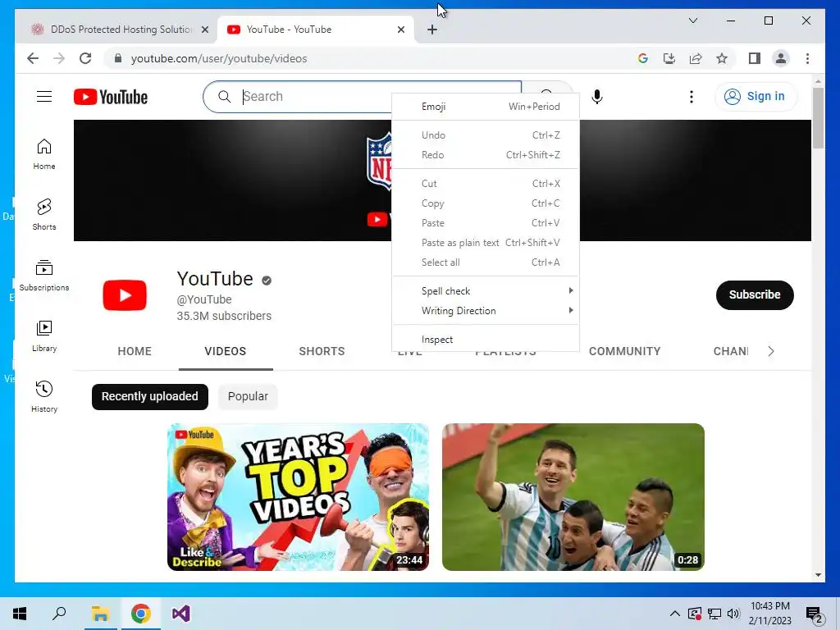The image size is (840, 630).
Task: Open the COMMUNITY tab
Action: pyautogui.click(x=624, y=351)
